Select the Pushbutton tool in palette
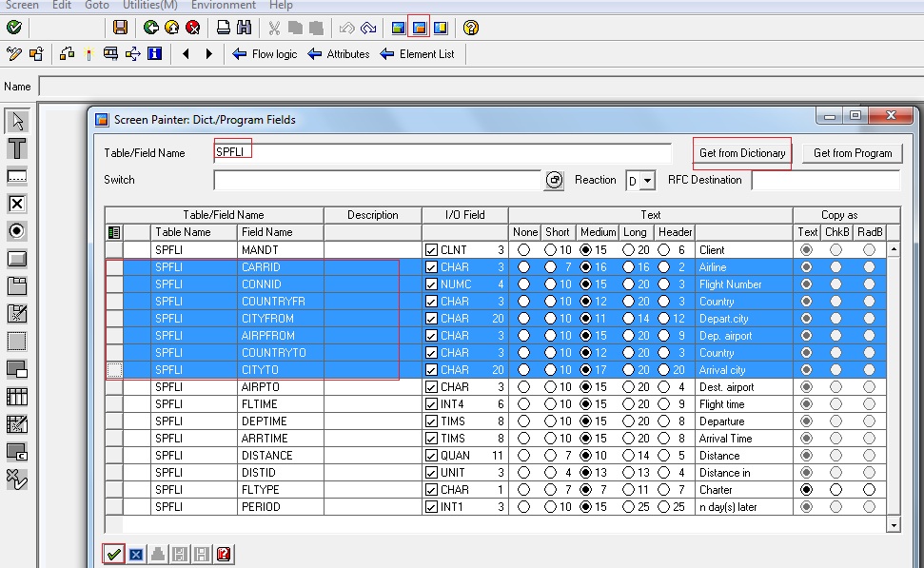 [x=17, y=259]
